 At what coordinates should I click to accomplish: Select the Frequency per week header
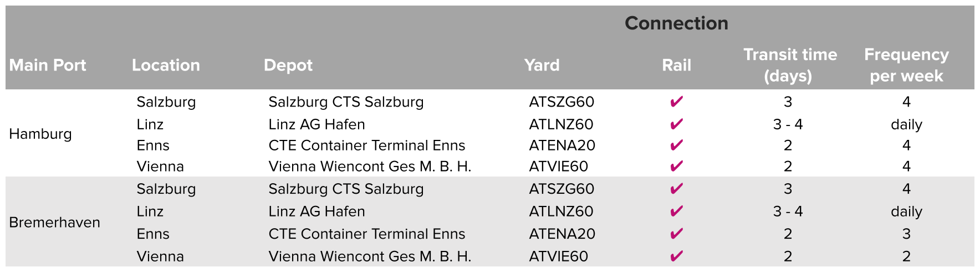click(906, 65)
